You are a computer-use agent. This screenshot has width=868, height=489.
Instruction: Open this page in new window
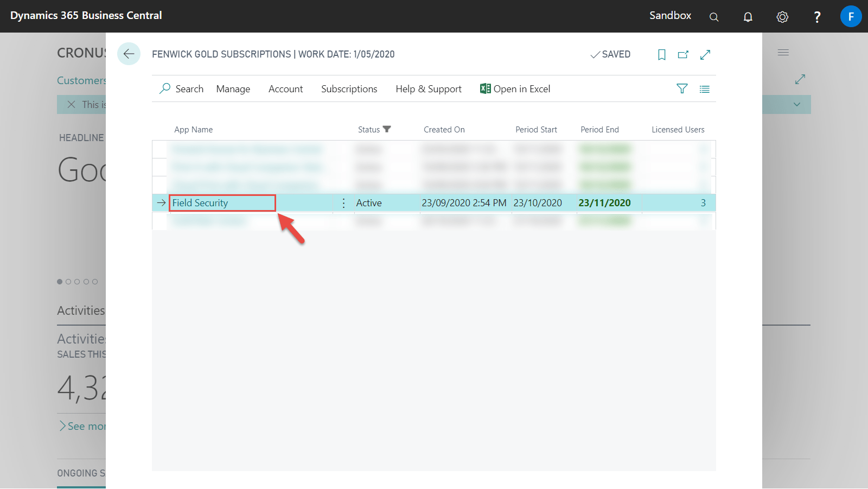pos(683,54)
